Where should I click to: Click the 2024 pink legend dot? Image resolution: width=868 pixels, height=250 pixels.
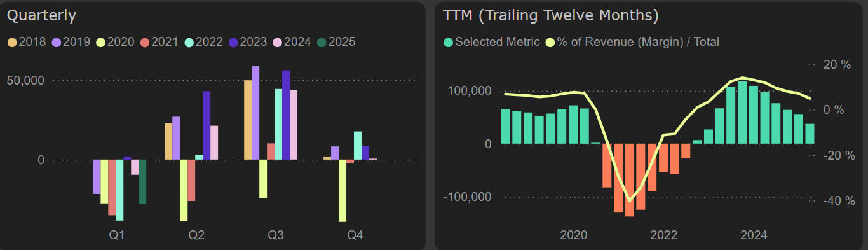(277, 43)
